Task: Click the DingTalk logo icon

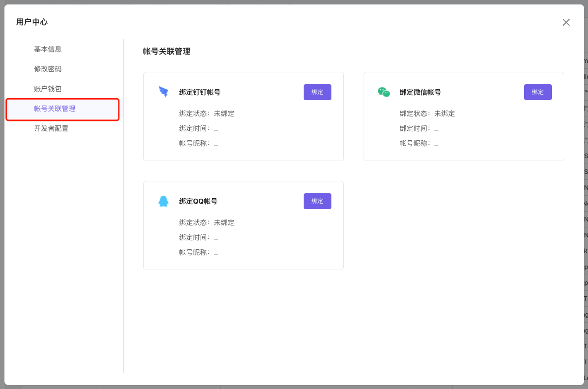Action: tap(163, 92)
